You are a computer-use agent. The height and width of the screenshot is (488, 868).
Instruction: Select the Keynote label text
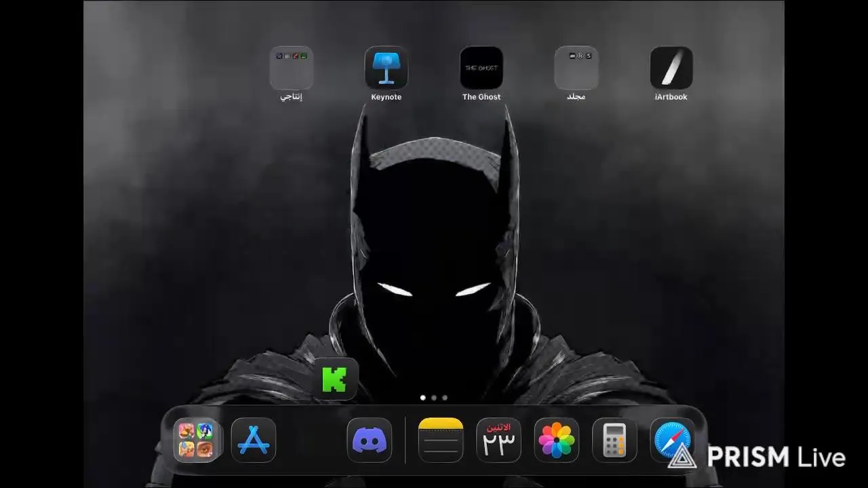click(387, 97)
